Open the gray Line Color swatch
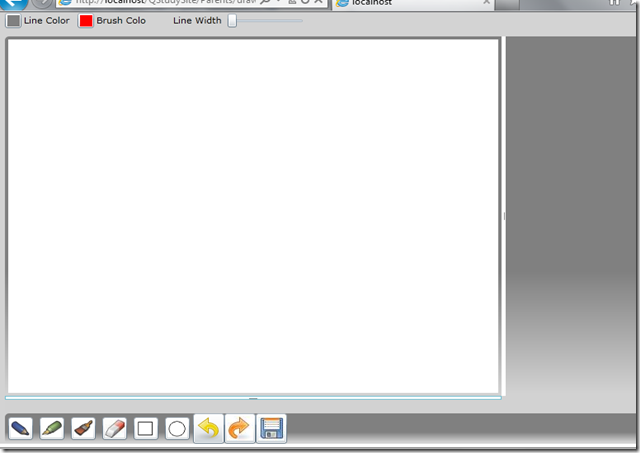Viewport: 640px width, 453px height. tap(13, 20)
